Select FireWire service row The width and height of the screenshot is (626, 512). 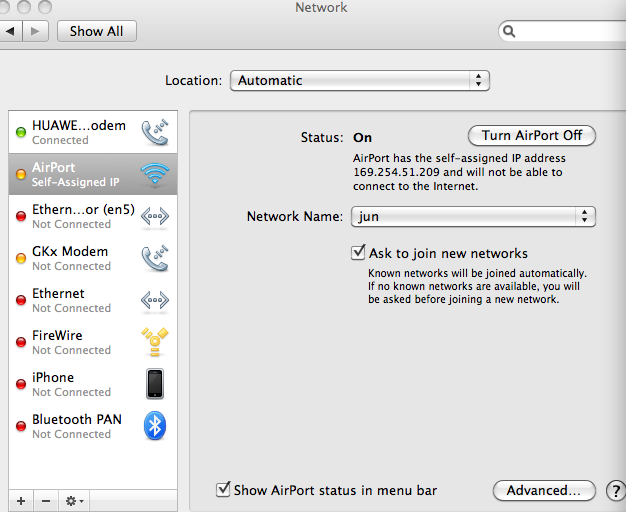93,342
